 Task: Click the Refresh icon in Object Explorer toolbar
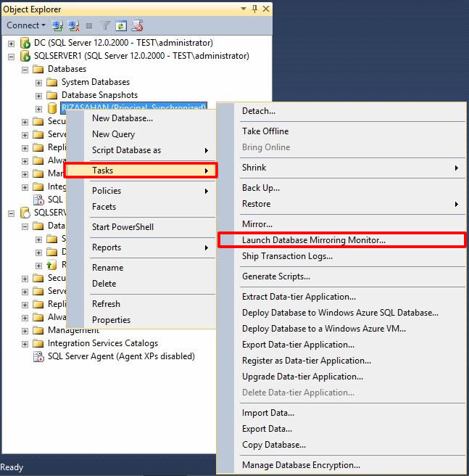(121, 25)
